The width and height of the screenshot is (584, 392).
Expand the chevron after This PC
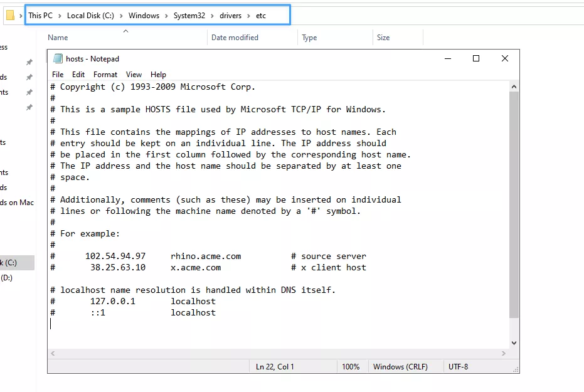pos(60,16)
